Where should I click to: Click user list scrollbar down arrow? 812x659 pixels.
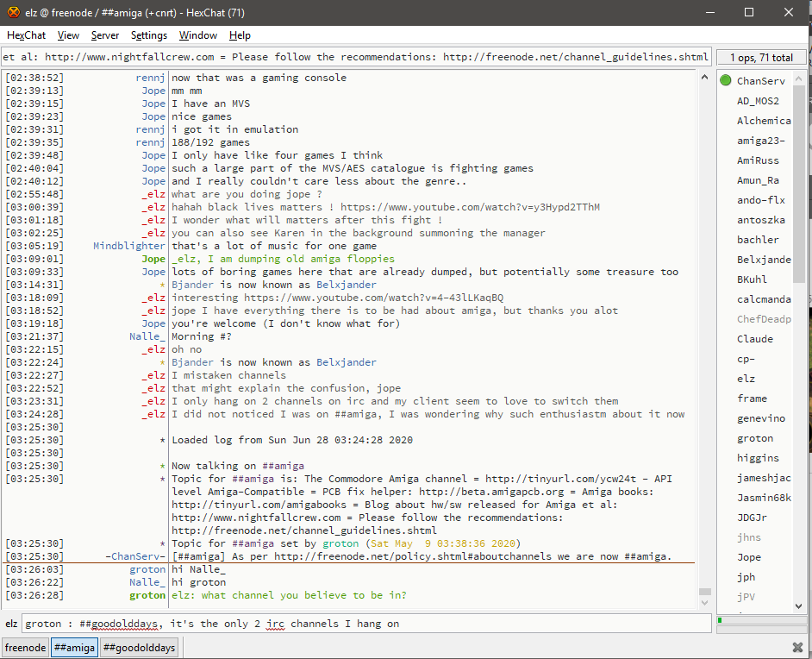(798, 606)
